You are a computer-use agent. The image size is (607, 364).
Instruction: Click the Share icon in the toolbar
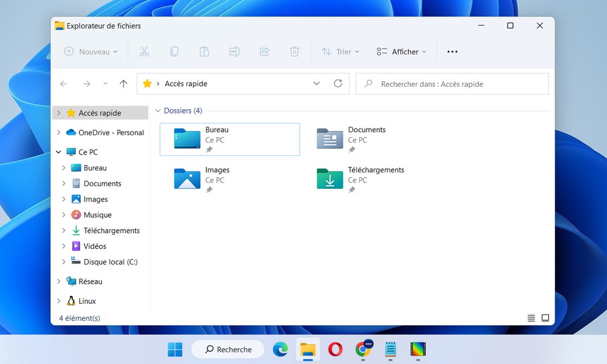pos(264,52)
